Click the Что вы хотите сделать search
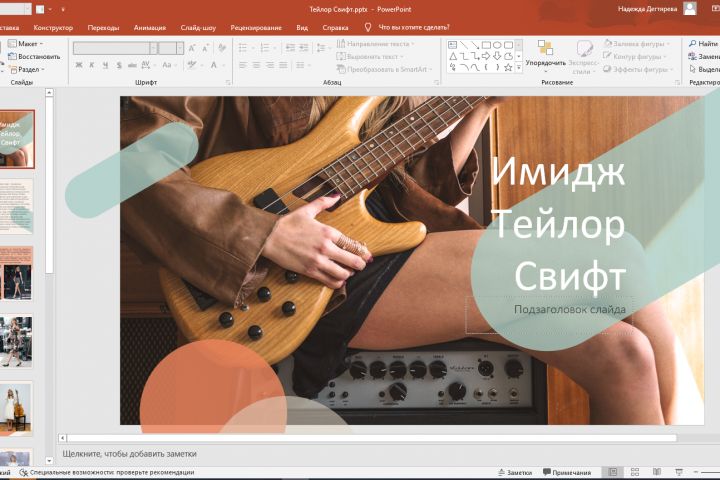 [x=407, y=28]
